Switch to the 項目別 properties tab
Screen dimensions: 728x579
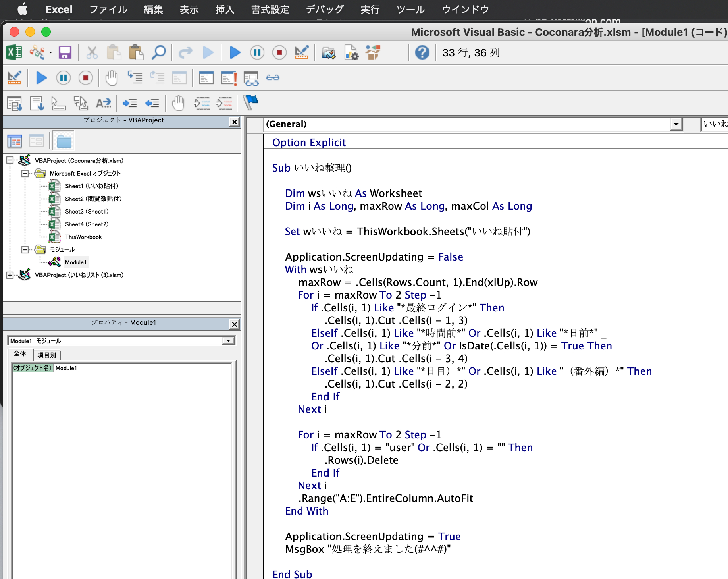pyautogui.click(x=47, y=355)
